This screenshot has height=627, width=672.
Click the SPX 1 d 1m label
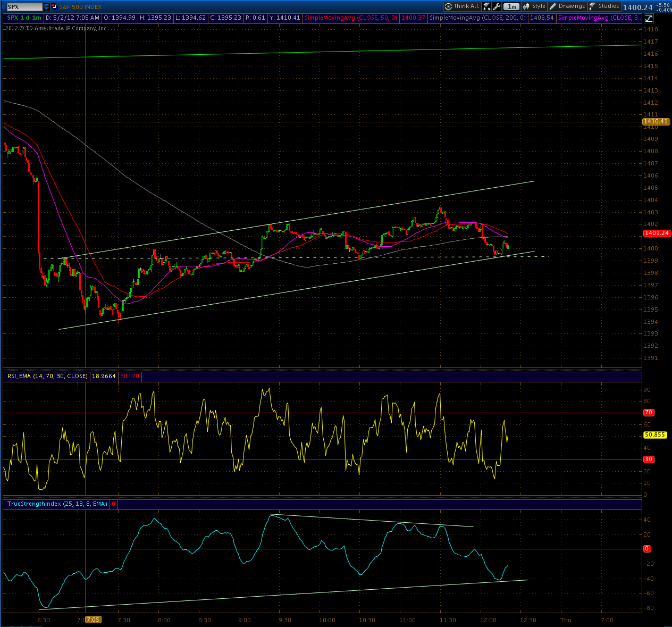24,18
